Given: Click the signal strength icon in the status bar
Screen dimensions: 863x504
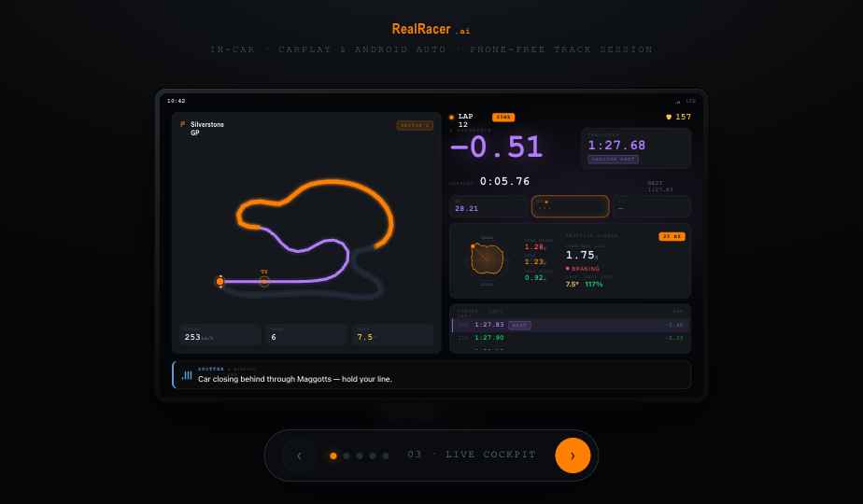Looking at the screenshot, I should [x=677, y=101].
